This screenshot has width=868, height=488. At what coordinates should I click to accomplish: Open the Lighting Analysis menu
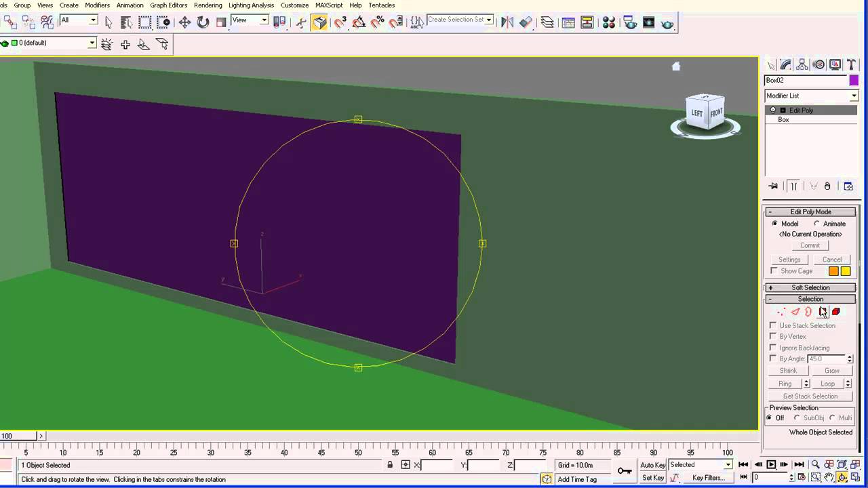[x=251, y=5]
